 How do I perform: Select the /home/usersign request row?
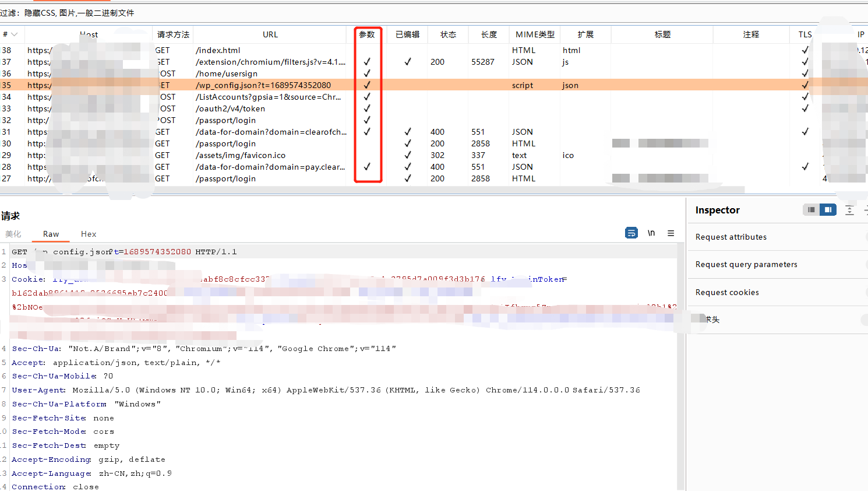pyautogui.click(x=434, y=73)
